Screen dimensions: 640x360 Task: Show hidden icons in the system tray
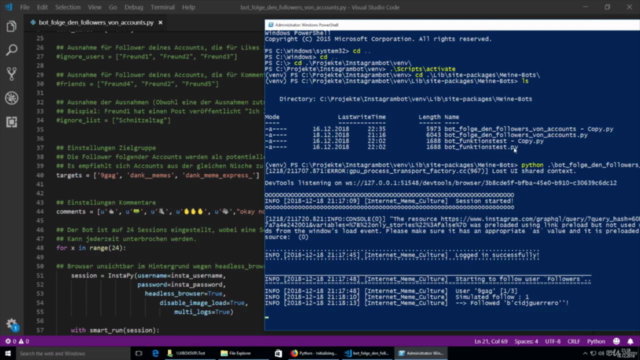click(x=585, y=353)
